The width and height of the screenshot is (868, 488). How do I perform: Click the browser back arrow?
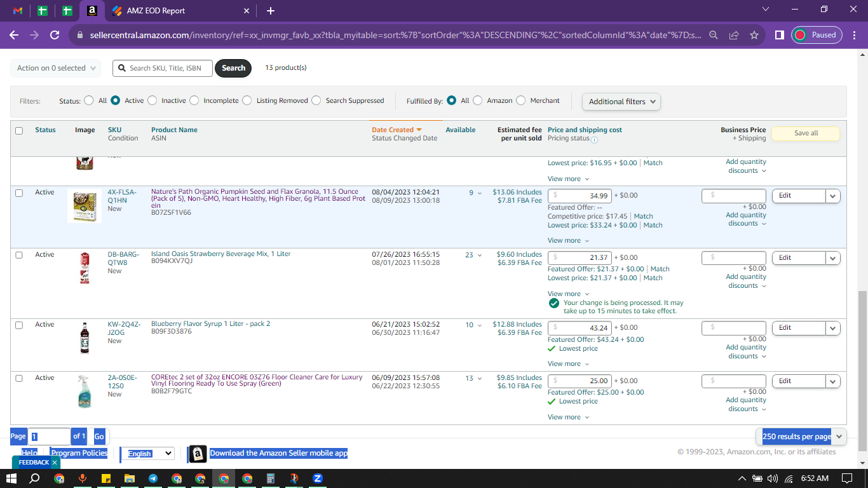(x=14, y=36)
